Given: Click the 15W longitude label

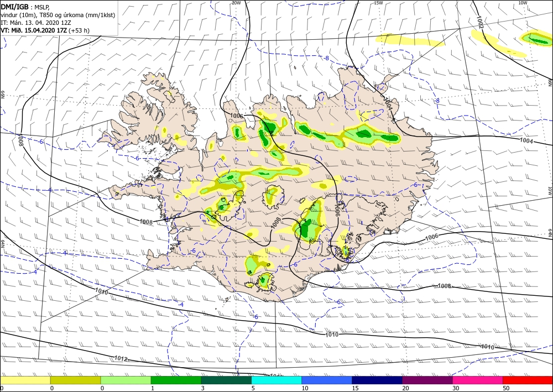Looking at the screenshot, I should 378,2.
